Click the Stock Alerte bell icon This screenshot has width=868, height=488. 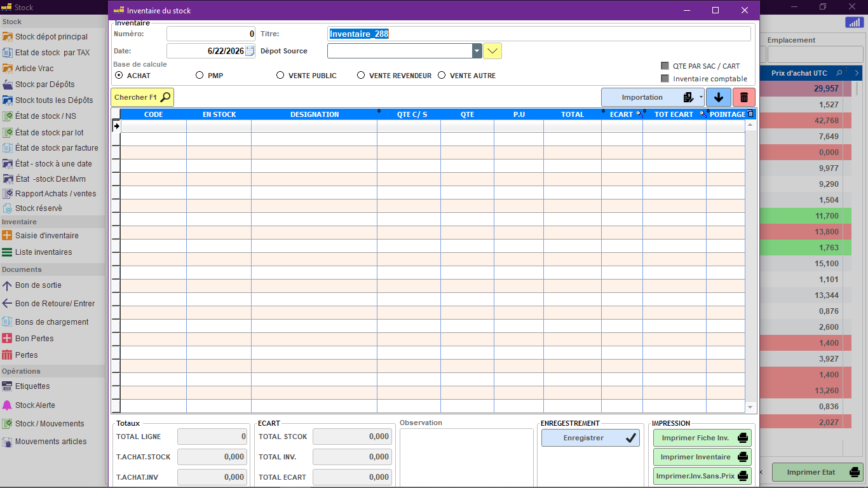tap(8, 405)
